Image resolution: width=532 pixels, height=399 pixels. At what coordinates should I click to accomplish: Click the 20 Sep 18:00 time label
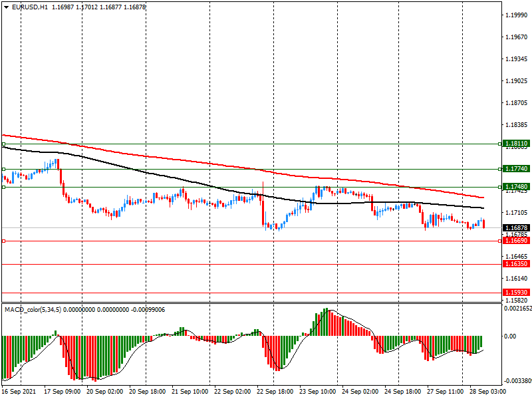(147, 392)
